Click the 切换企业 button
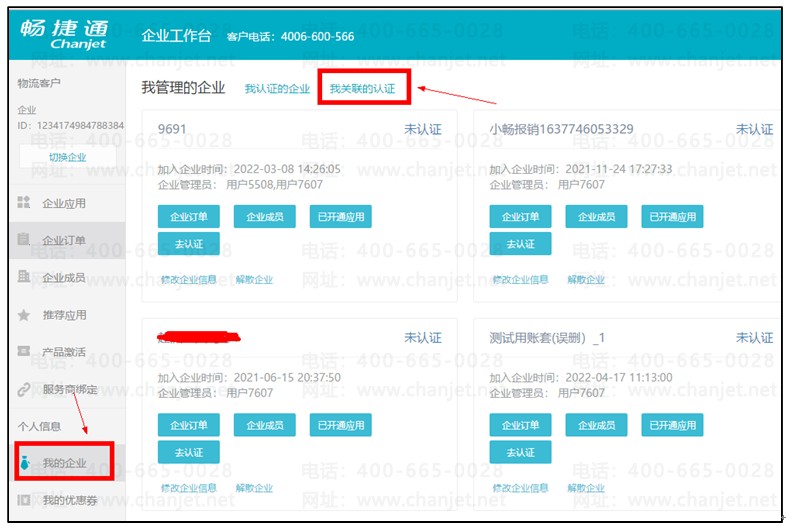This screenshot has width=786, height=526. coord(68,157)
